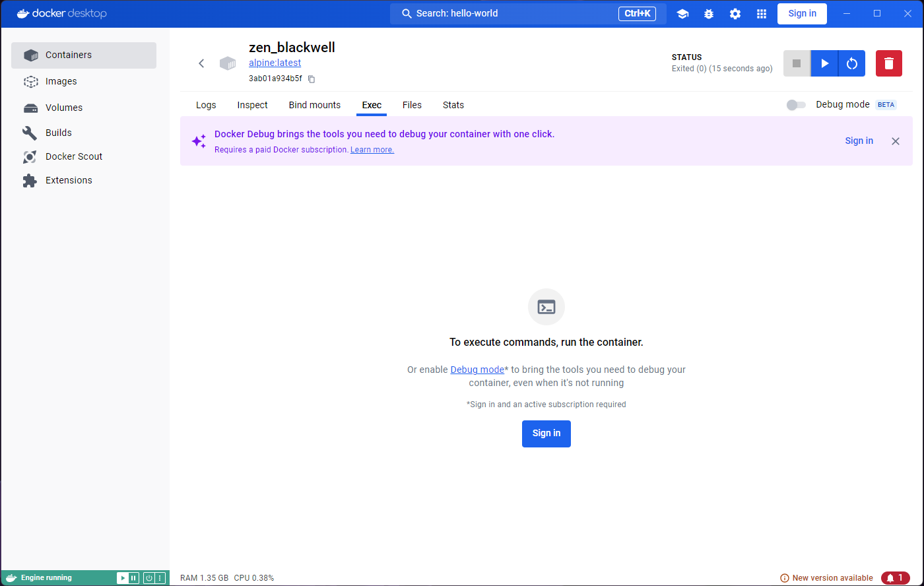
Task: Start the container with the play button
Action: (x=824, y=63)
